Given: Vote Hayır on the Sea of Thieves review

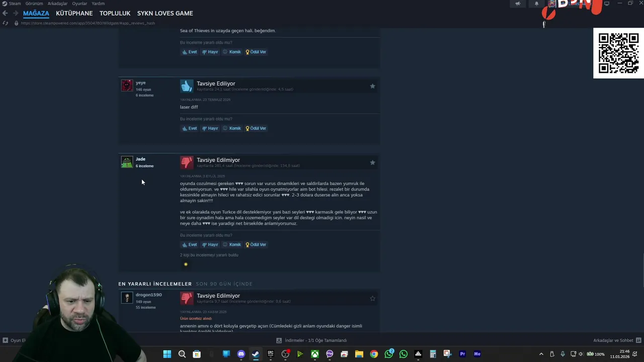Looking at the screenshot, I should pyautogui.click(x=210, y=52).
